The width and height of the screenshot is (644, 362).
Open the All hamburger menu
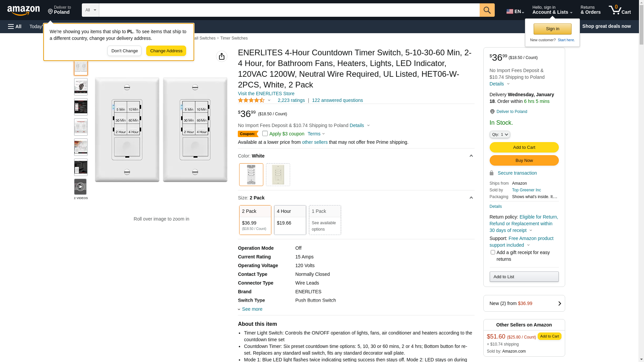(15, 26)
